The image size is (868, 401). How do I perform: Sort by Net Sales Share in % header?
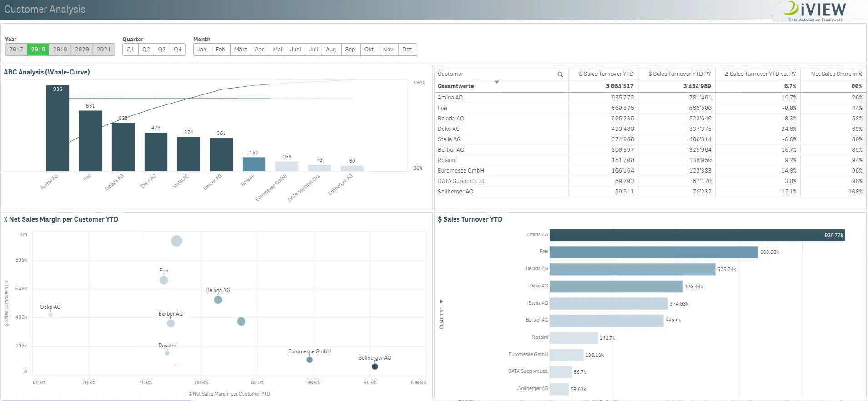point(836,74)
